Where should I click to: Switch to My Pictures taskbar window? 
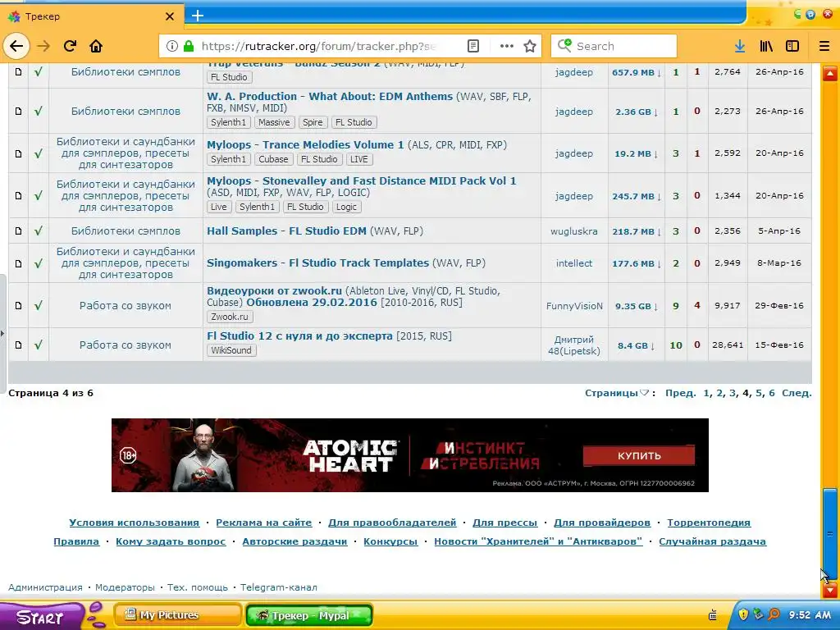(177, 615)
